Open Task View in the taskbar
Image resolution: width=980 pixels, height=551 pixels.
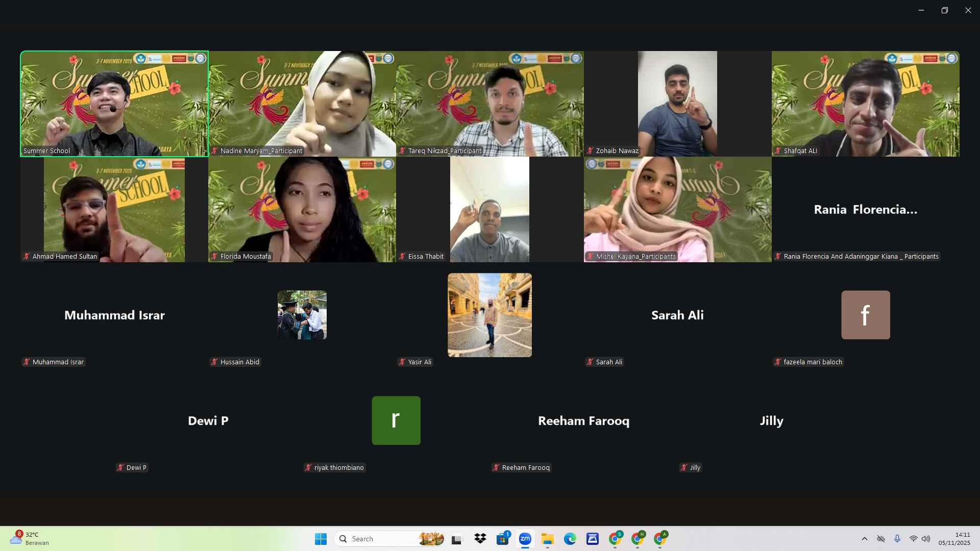pyautogui.click(x=456, y=539)
